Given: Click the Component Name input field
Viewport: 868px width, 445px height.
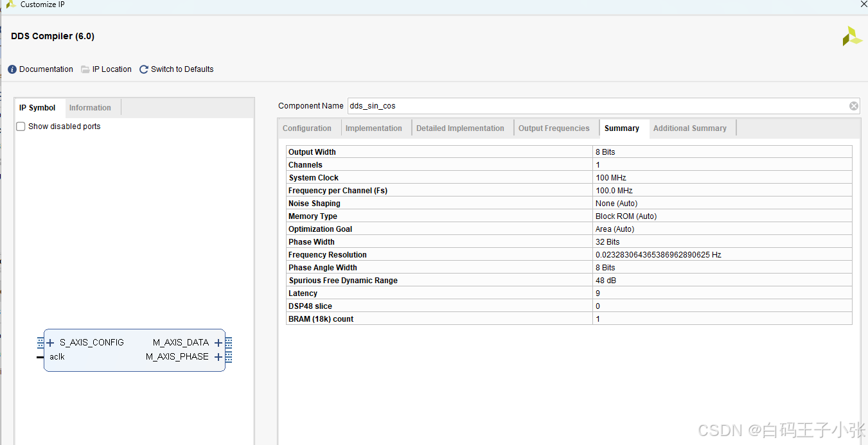Looking at the screenshot, I should [598, 106].
